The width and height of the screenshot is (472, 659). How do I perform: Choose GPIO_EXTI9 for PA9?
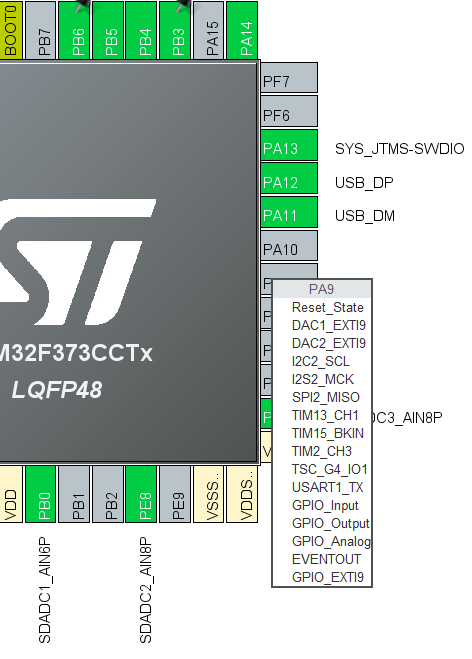[322, 577]
